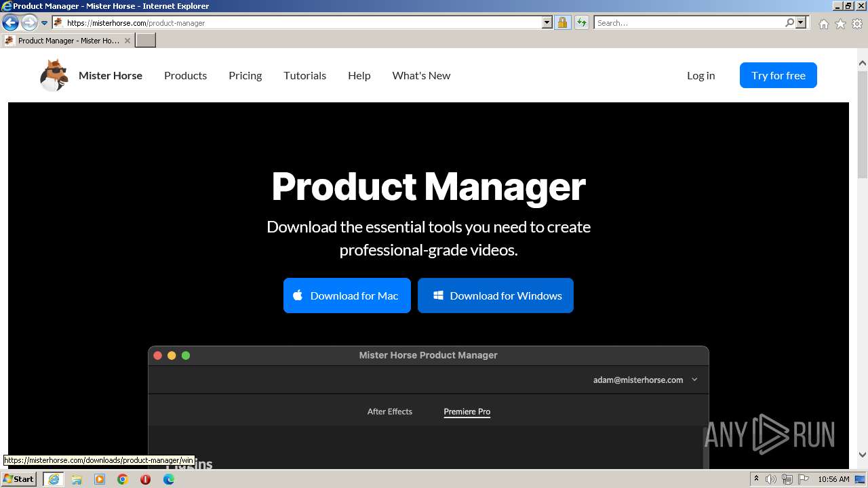
Task: Click the yellow minimize dot in mockup window
Action: (x=172, y=355)
